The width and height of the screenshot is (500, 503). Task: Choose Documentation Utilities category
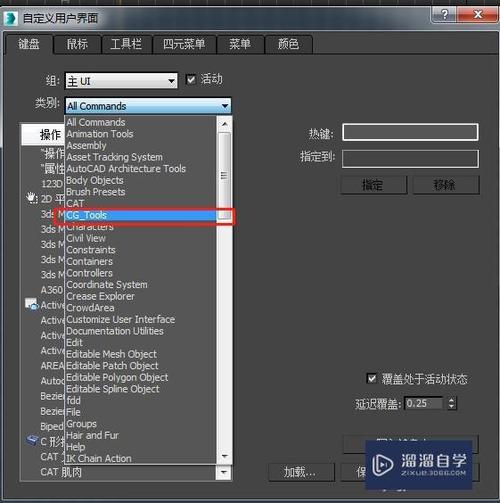[x=115, y=331]
